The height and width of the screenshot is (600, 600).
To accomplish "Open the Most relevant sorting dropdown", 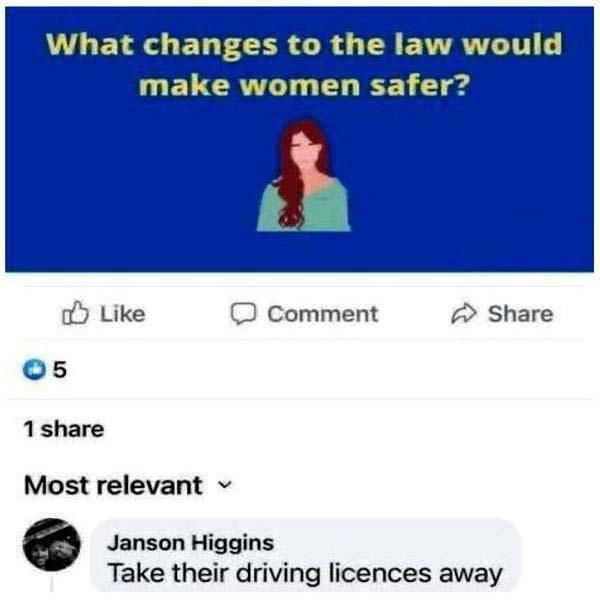I will [128, 485].
